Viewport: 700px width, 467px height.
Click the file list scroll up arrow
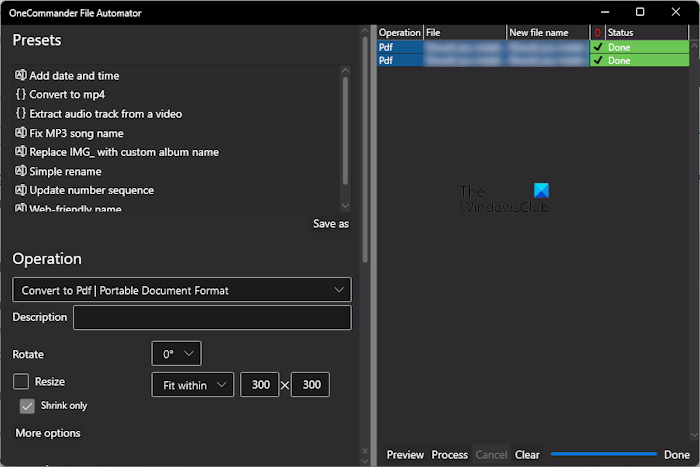tap(694, 45)
